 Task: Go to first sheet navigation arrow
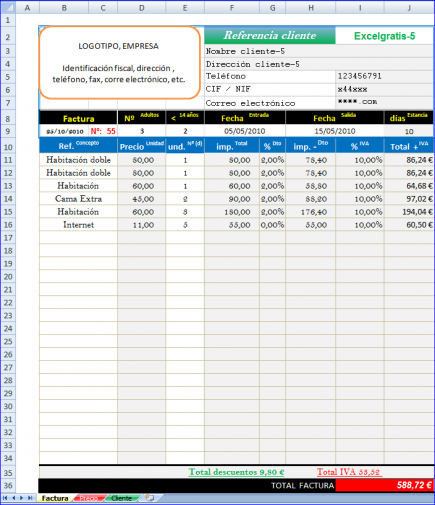pyautogui.click(x=5, y=498)
